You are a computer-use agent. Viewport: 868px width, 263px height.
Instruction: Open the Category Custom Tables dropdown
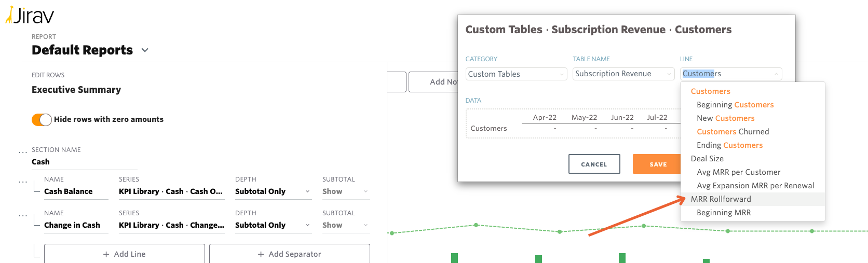coord(516,74)
